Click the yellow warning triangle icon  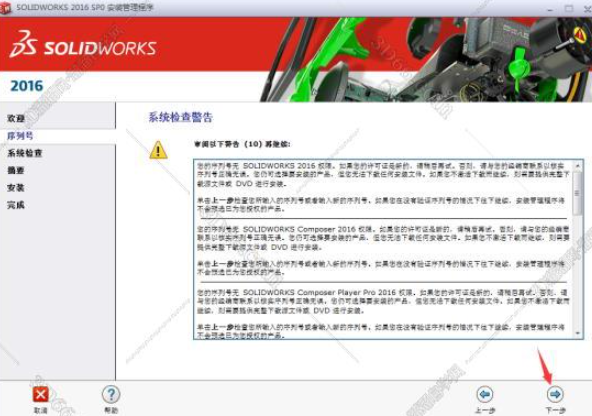pos(158,150)
